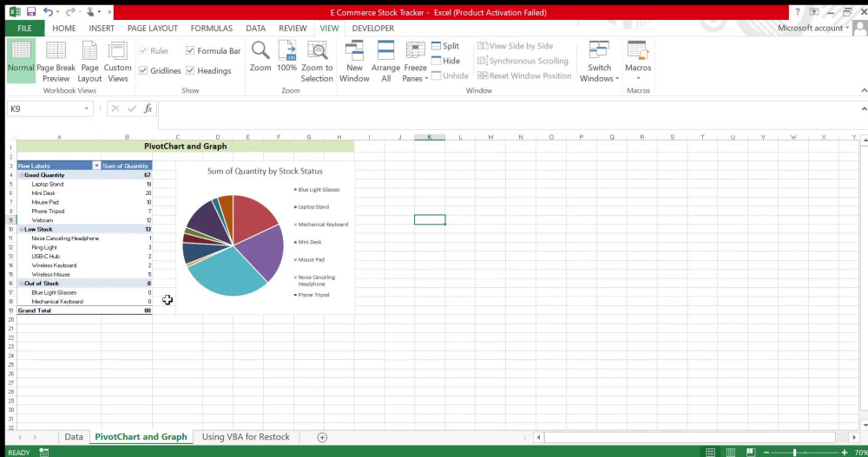Click the Page Break Preview icon in the status bar
Image resolution: width=868 pixels, height=457 pixels.
[x=751, y=453]
